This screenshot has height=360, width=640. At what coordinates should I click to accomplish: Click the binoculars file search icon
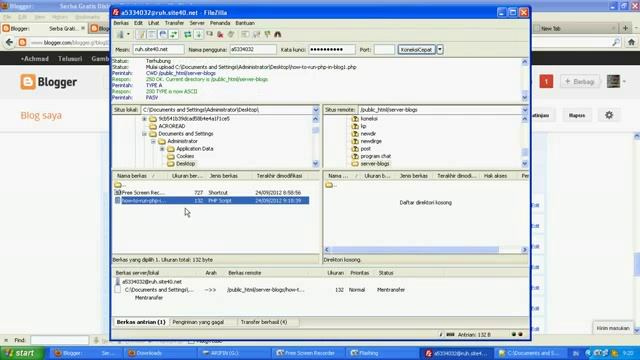278,35
